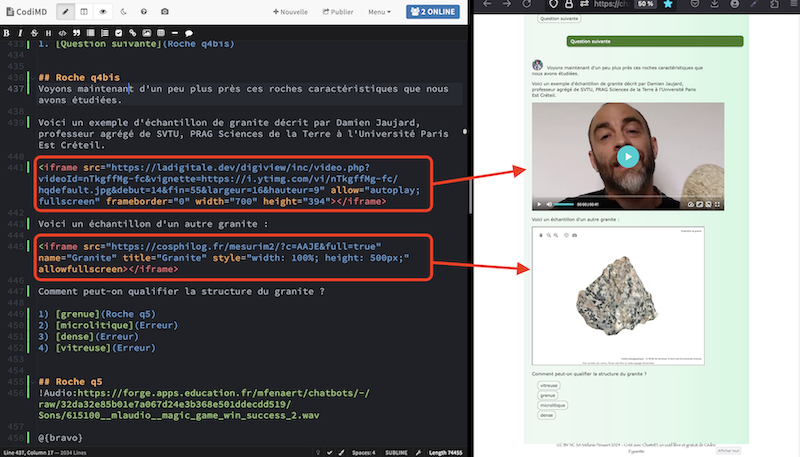Insert an unordered list
This screenshot has height=457, width=800.
pyautogui.click(x=90, y=33)
